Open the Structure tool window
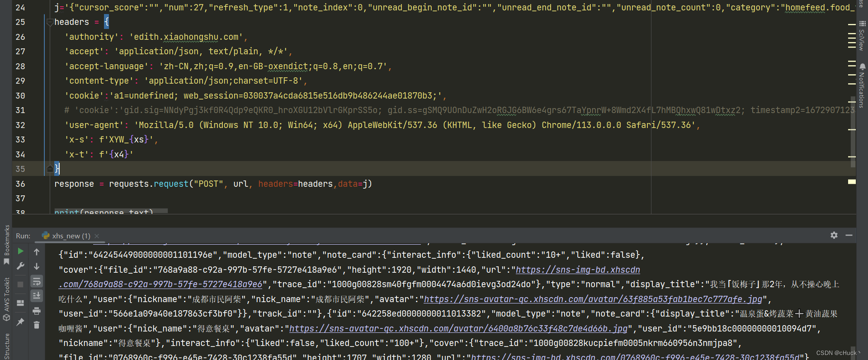Screen dimensions: 868x360 click(6, 346)
